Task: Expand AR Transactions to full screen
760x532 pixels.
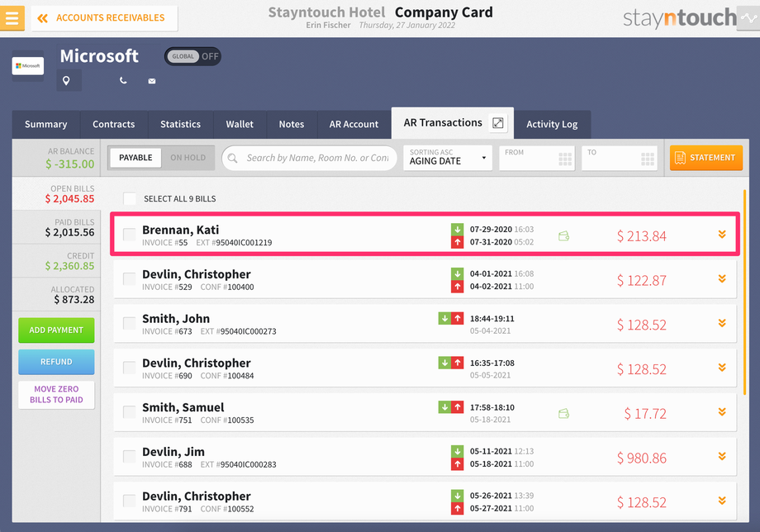Action: [498, 123]
